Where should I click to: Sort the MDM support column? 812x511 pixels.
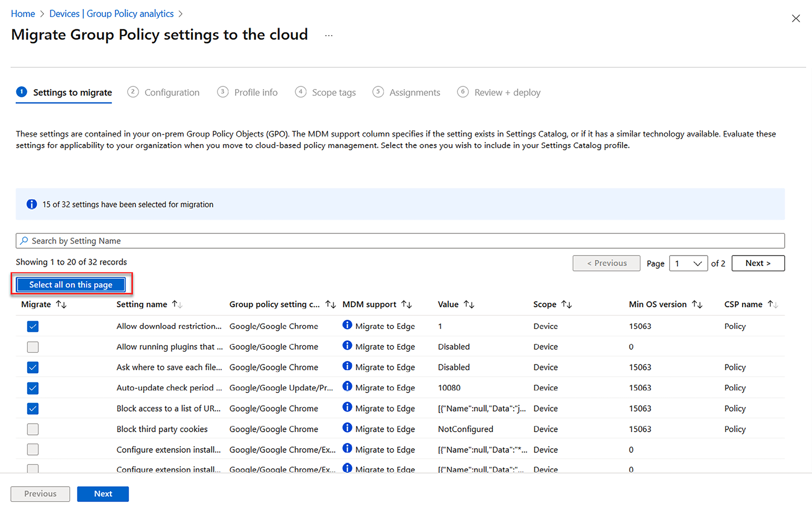coord(407,304)
